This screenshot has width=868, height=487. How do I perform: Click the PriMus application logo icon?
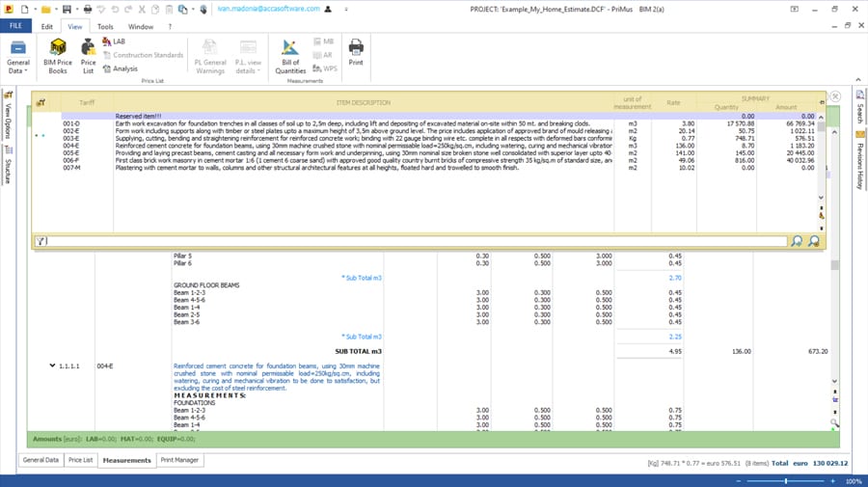[9, 9]
